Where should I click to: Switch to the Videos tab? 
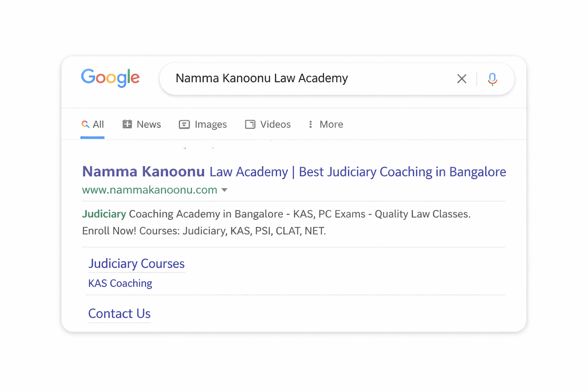(275, 124)
